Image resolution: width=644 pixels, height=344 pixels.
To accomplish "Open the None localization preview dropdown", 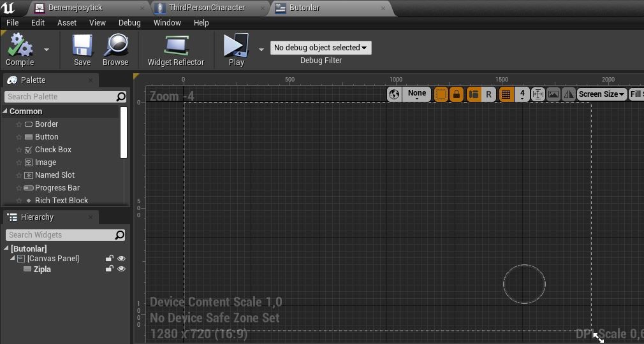I will [417, 94].
